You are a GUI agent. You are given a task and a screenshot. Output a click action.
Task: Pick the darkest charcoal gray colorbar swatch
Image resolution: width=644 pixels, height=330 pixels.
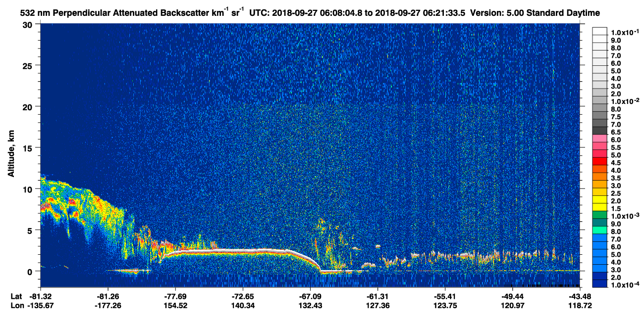[x=600, y=130]
